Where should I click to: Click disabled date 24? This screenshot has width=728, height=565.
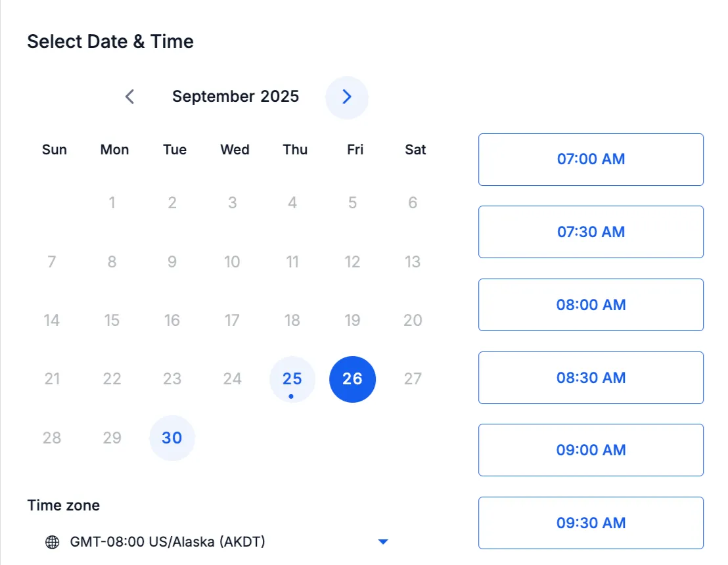click(232, 379)
